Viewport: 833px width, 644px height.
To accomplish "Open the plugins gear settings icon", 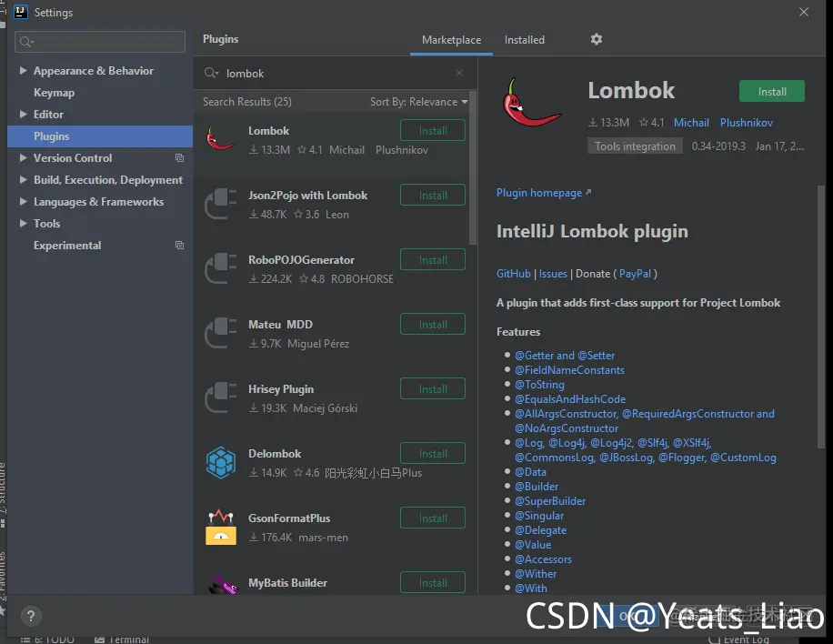I will click(596, 39).
